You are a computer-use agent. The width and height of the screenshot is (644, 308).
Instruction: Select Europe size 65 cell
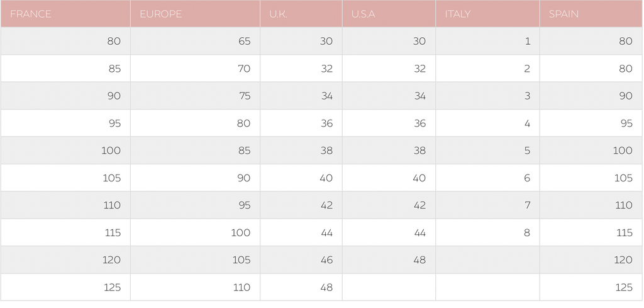244,42
